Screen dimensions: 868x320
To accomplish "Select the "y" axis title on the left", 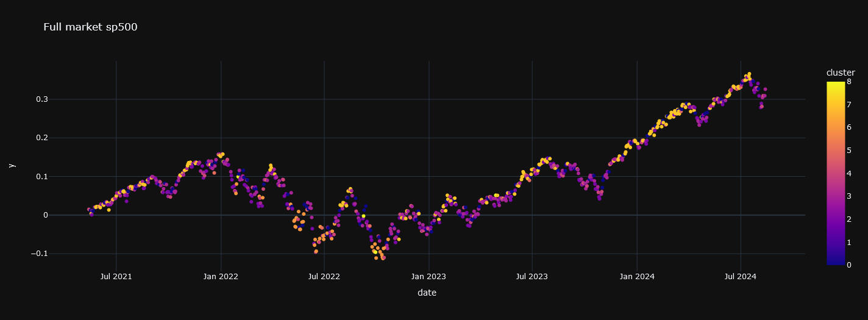I will click(11, 165).
